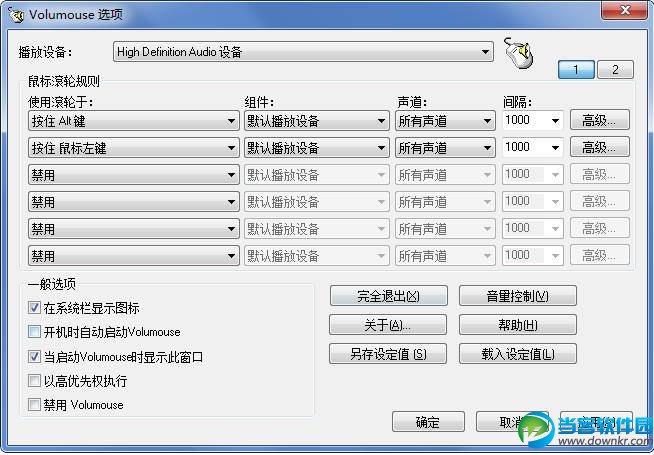Click the 取消 button
This screenshot has height=455, width=654.
512,422
